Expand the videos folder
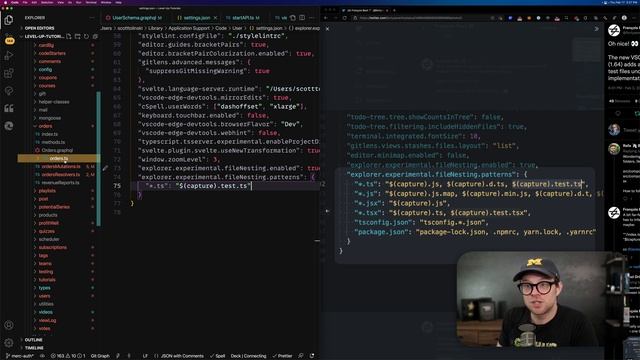 point(45,312)
